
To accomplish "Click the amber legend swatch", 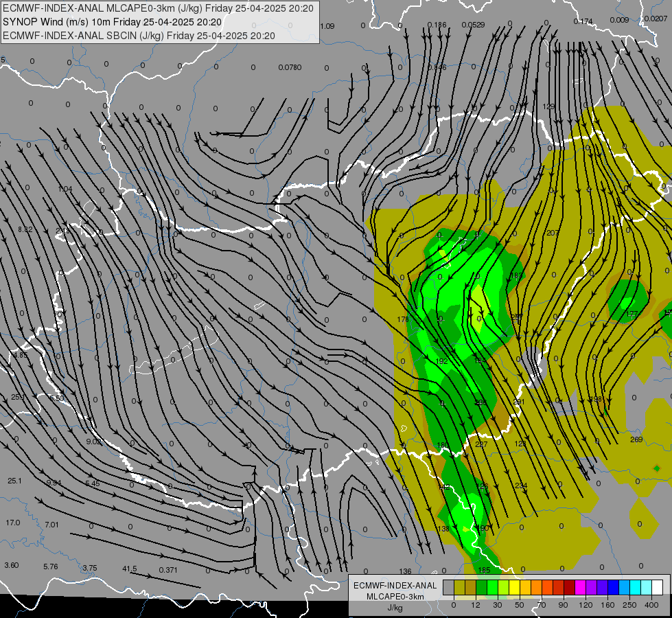I will pos(526,587).
